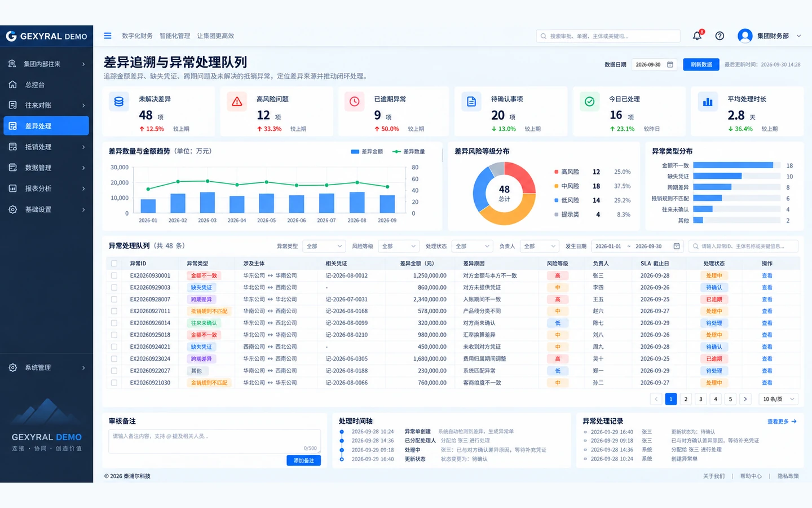Jump to page 5 in pagination

click(730, 399)
